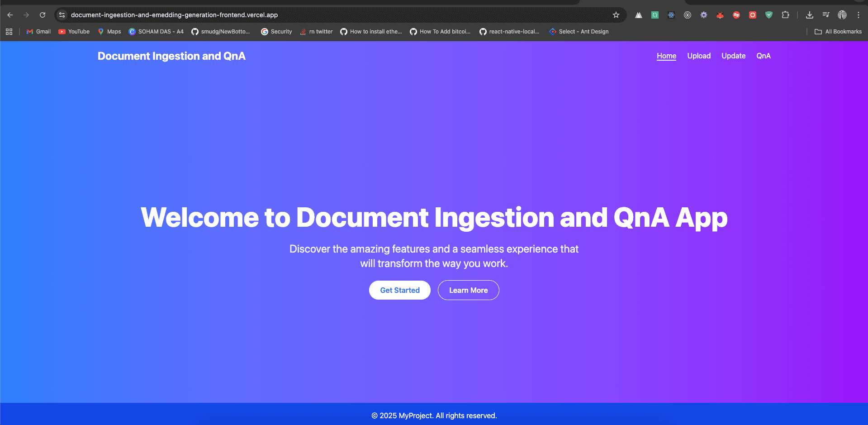Open the react-native-local... bookmark
This screenshot has width=868, height=425.
(x=510, y=32)
